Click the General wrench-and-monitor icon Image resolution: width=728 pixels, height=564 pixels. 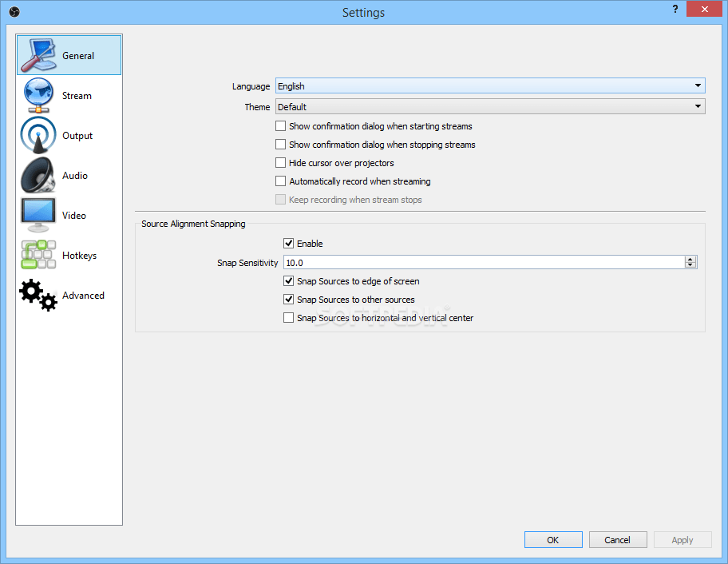[38, 55]
